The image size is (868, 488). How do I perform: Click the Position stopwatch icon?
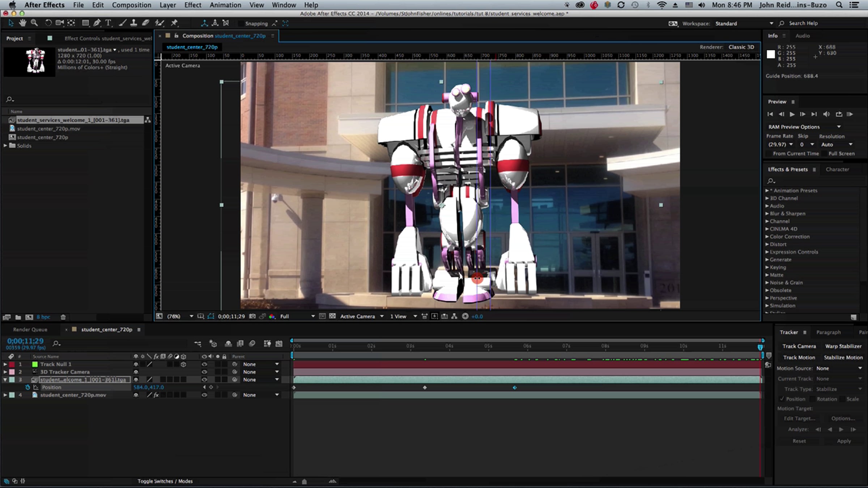coord(28,387)
